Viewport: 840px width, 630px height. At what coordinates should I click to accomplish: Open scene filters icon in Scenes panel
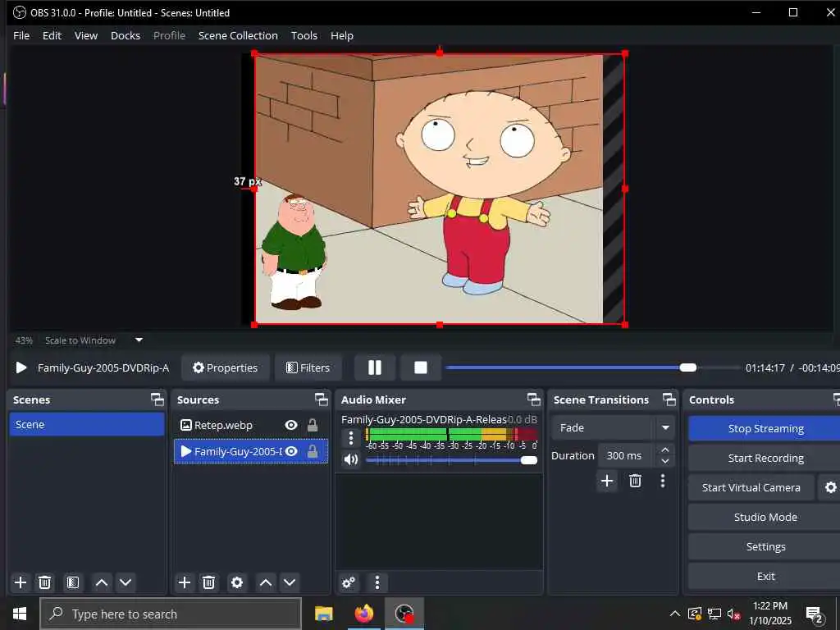pos(73,582)
